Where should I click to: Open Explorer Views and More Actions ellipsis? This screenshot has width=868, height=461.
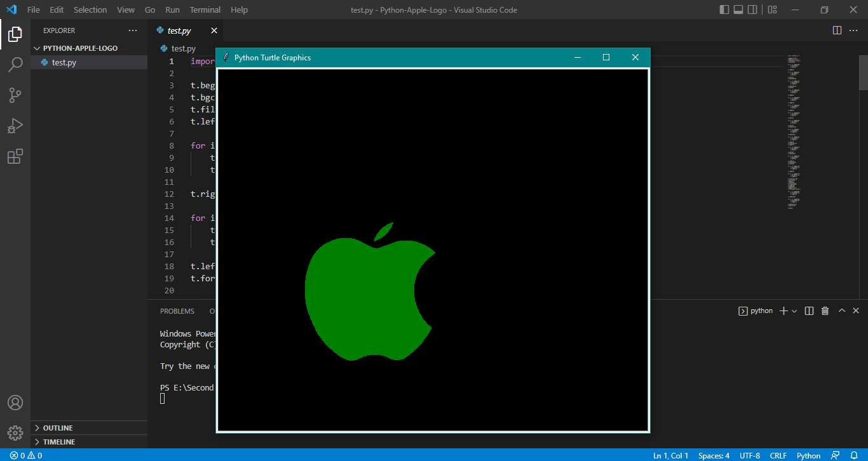point(133,30)
